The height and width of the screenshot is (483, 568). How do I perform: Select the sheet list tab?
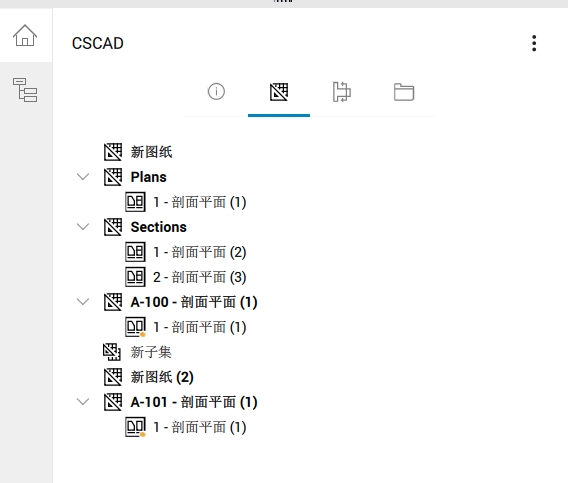[279, 92]
